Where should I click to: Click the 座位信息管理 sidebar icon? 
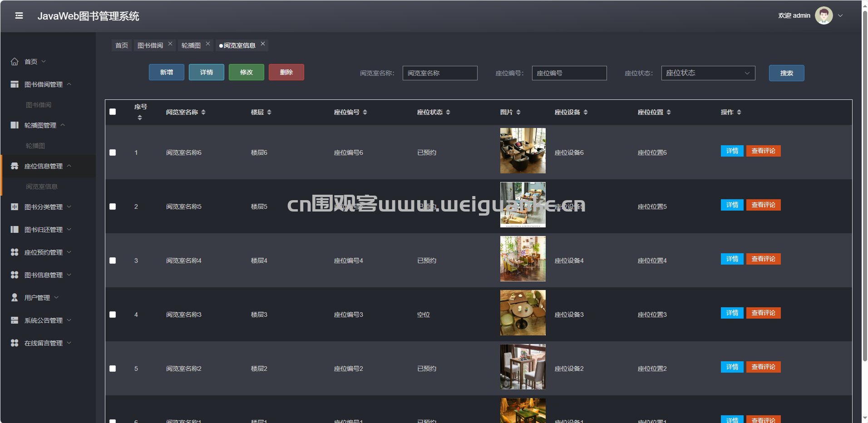click(15, 166)
